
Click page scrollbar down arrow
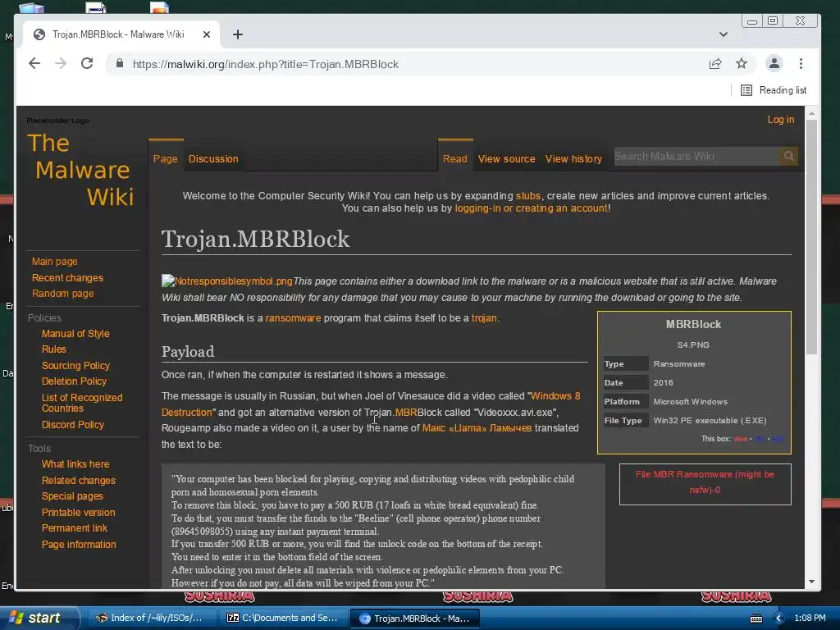coord(811,582)
